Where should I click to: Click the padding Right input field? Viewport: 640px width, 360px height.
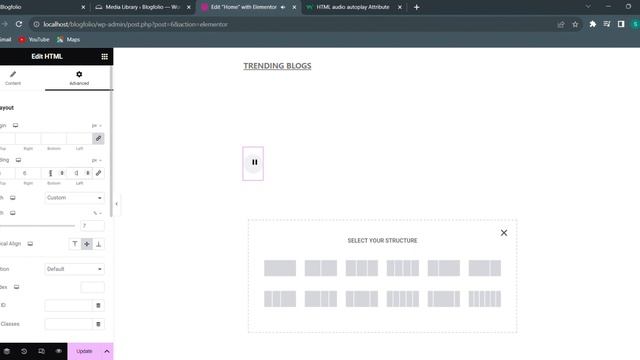[28, 173]
